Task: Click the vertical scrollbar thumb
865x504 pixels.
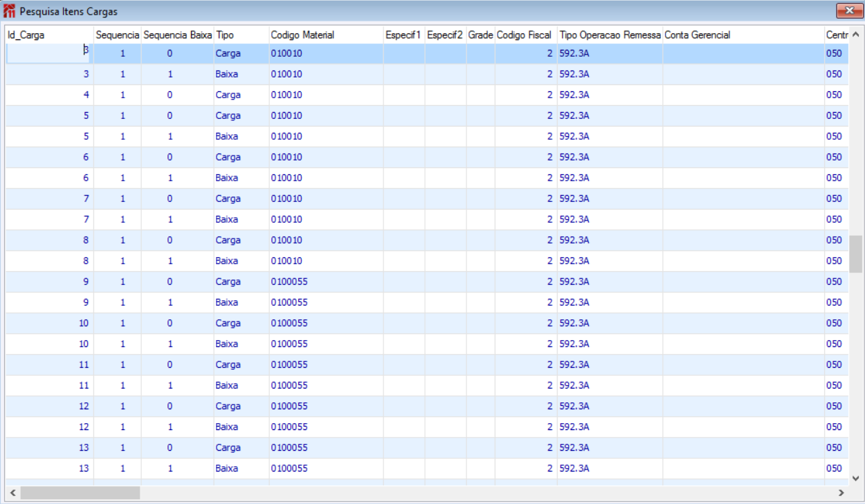Action: click(856, 254)
